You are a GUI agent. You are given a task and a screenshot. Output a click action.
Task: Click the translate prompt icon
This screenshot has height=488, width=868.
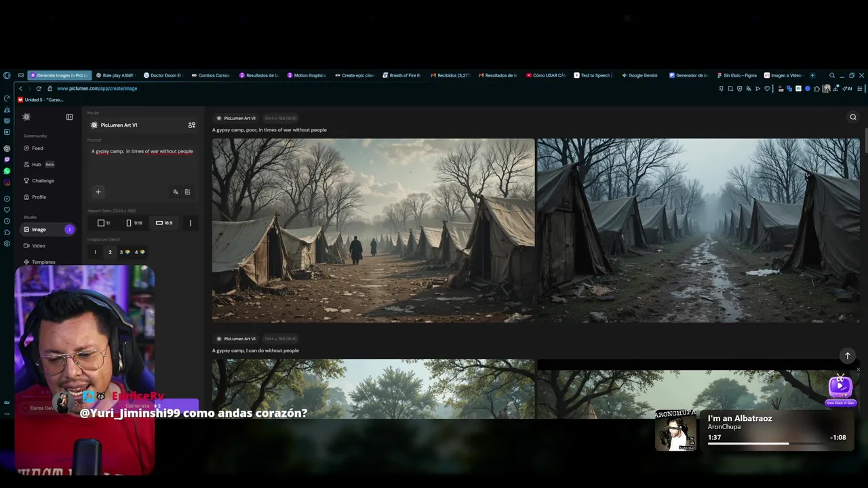(176, 192)
